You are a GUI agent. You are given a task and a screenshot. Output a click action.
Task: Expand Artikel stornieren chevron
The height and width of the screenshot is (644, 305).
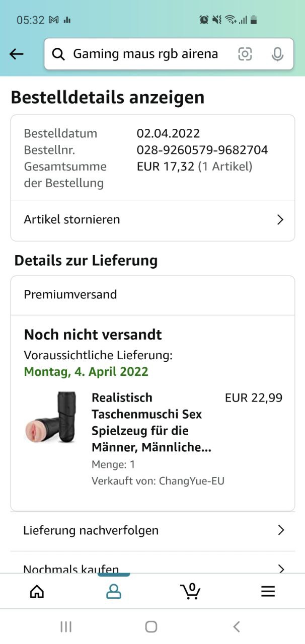coord(280,220)
